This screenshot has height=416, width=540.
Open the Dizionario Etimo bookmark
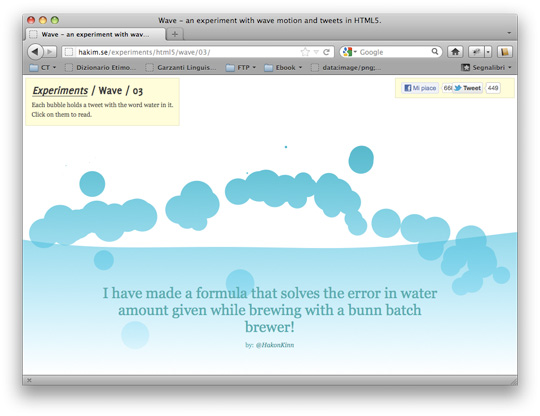coord(101,67)
